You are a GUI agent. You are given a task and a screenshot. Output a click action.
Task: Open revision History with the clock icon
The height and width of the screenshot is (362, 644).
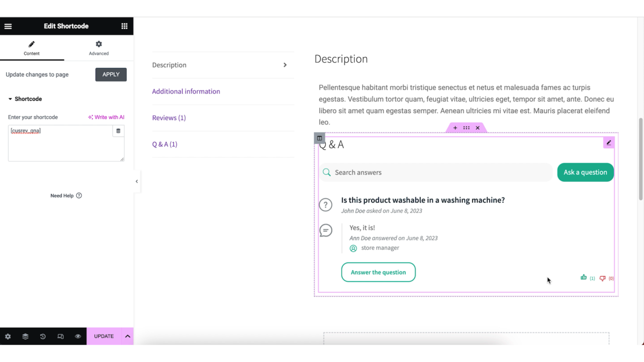pos(42,336)
